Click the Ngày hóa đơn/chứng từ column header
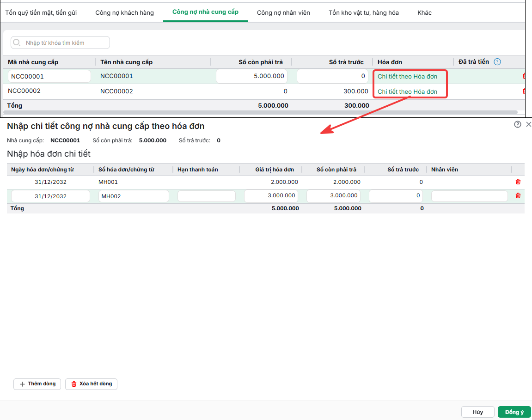 point(43,170)
